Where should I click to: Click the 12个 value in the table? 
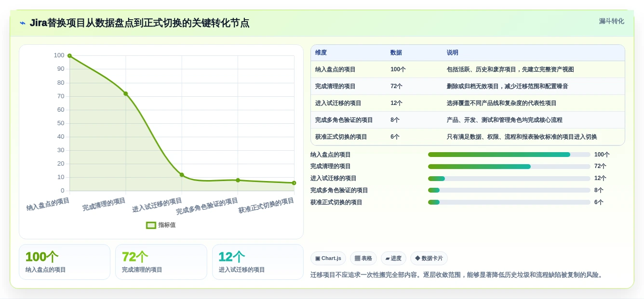397,103
